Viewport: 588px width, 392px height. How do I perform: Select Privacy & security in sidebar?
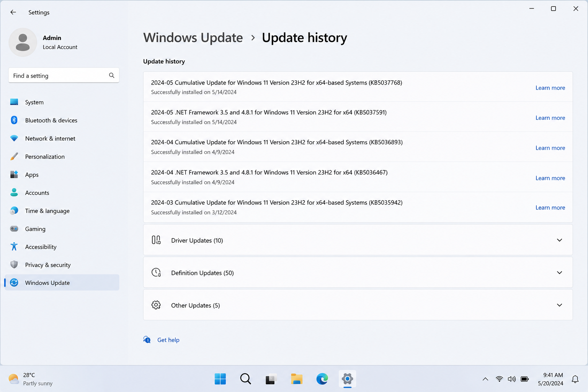tap(62, 265)
